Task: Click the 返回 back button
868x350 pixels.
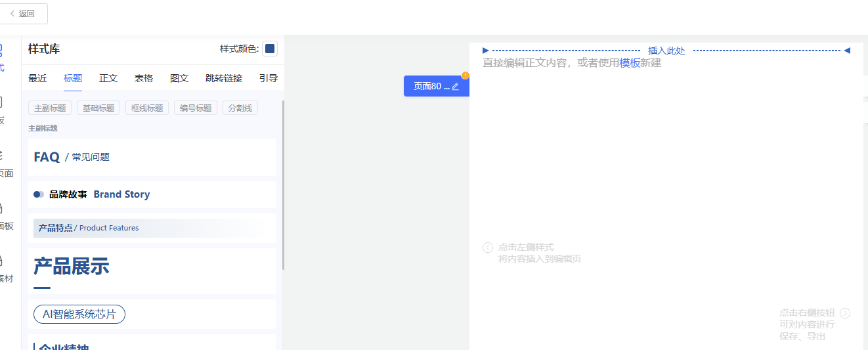Action: 24,13
